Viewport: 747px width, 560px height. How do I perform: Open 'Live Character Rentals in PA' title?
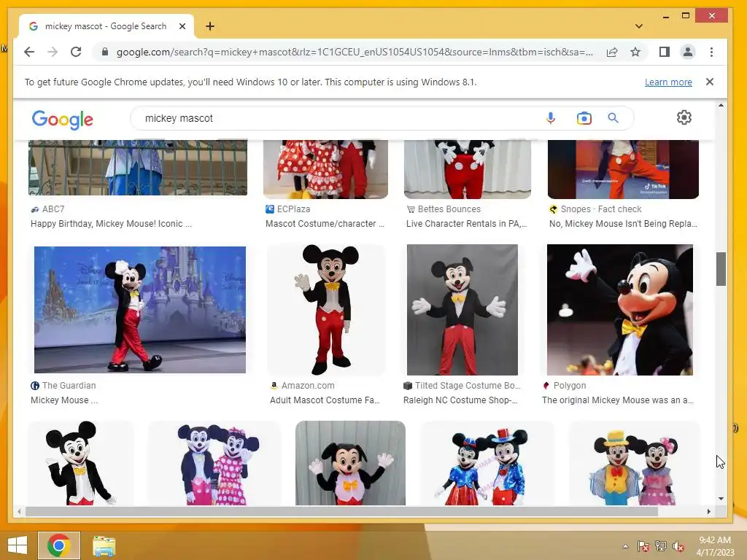click(x=466, y=223)
